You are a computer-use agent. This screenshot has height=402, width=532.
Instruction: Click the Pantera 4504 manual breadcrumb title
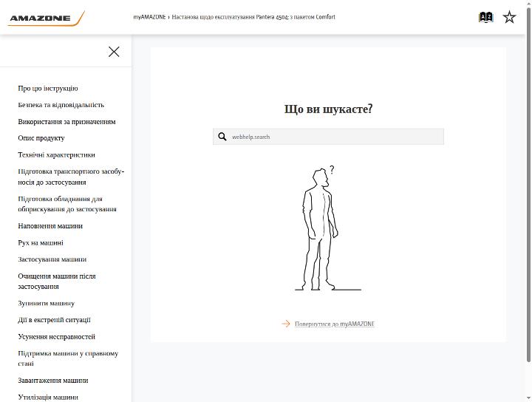coord(253,17)
